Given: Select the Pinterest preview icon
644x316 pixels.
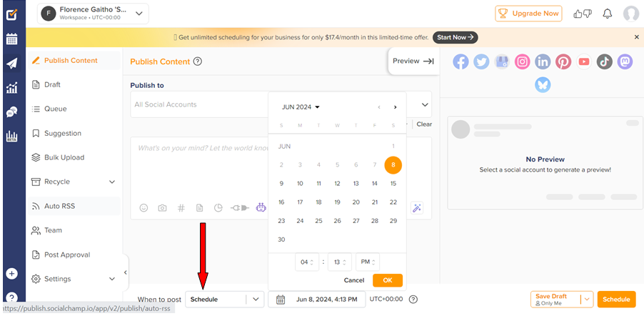Looking at the screenshot, I should [x=563, y=61].
